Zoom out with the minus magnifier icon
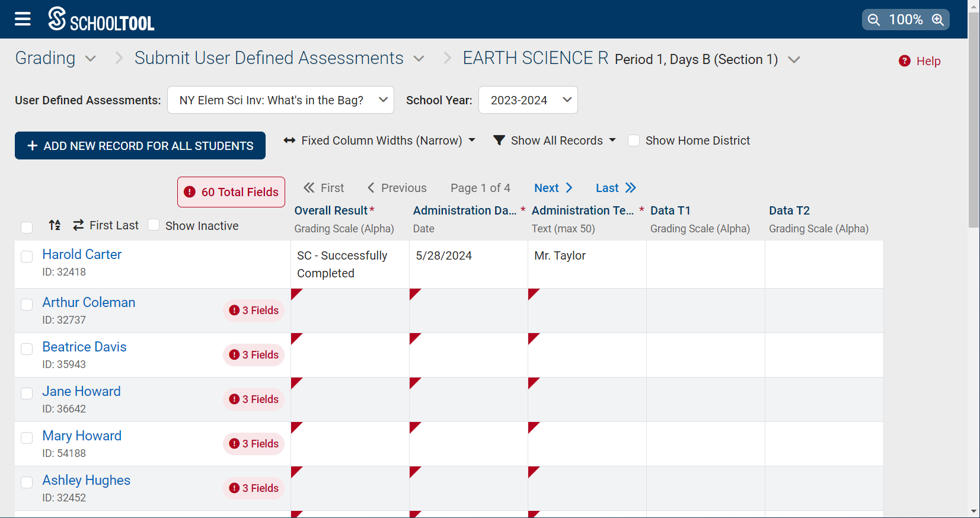Image resolution: width=980 pixels, height=518 pixels. (874, 20)
